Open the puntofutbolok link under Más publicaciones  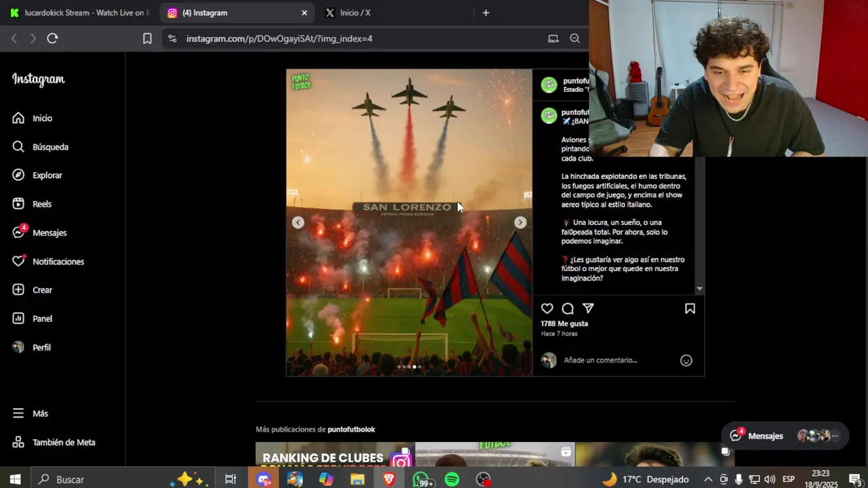[x=351, y=429]
